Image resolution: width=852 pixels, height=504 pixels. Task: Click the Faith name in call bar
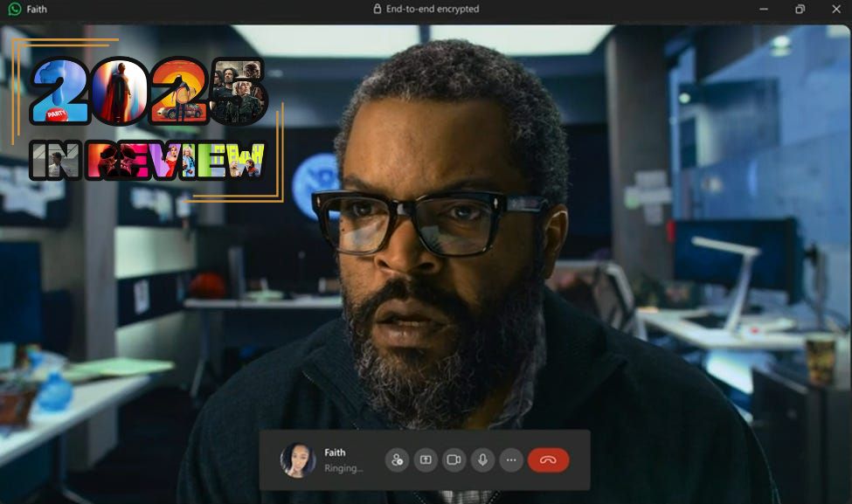(x=335, y=452)
